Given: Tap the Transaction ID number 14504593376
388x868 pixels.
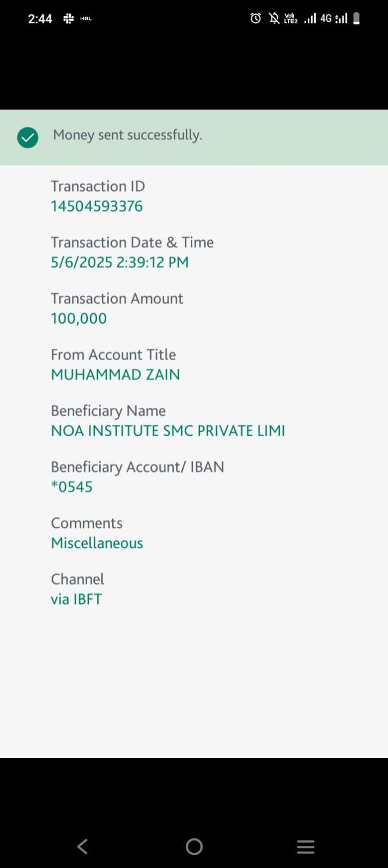Looking at the screenshot, I should (96, 206).
